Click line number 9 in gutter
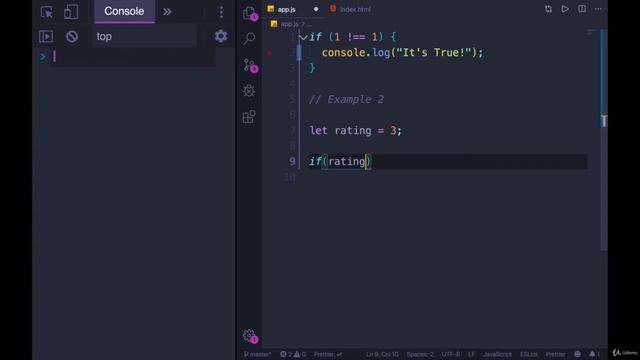Screen dimensions: 640x360 point(292,162)
